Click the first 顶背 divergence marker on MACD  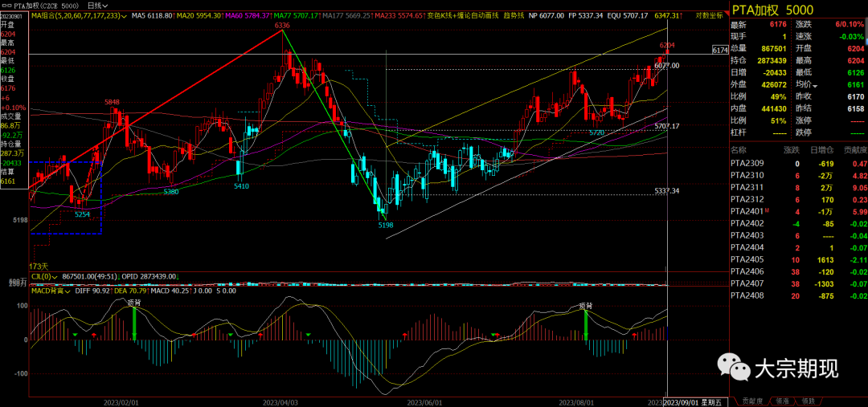pos(133,303)
